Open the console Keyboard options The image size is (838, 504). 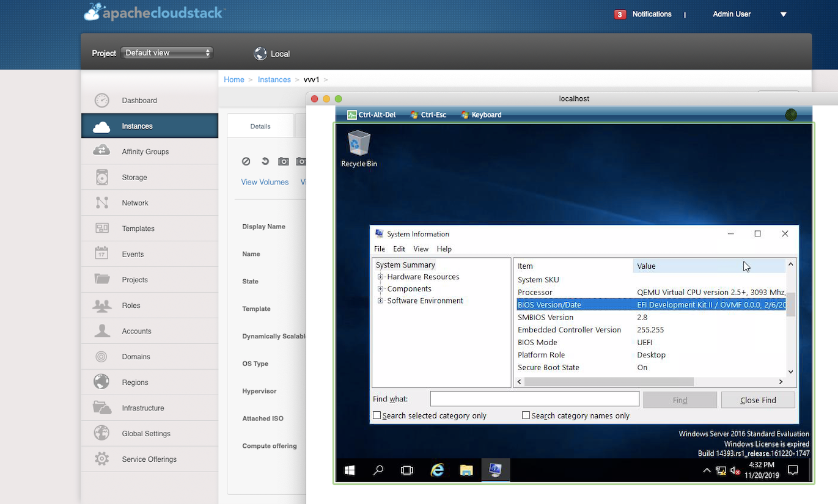point(482,115)
